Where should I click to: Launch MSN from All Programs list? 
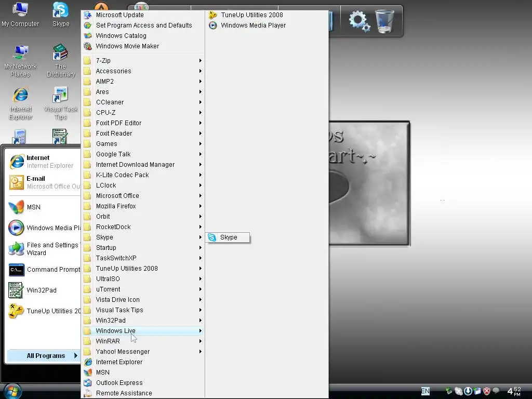pyautogui.click(x=143, y=373)
